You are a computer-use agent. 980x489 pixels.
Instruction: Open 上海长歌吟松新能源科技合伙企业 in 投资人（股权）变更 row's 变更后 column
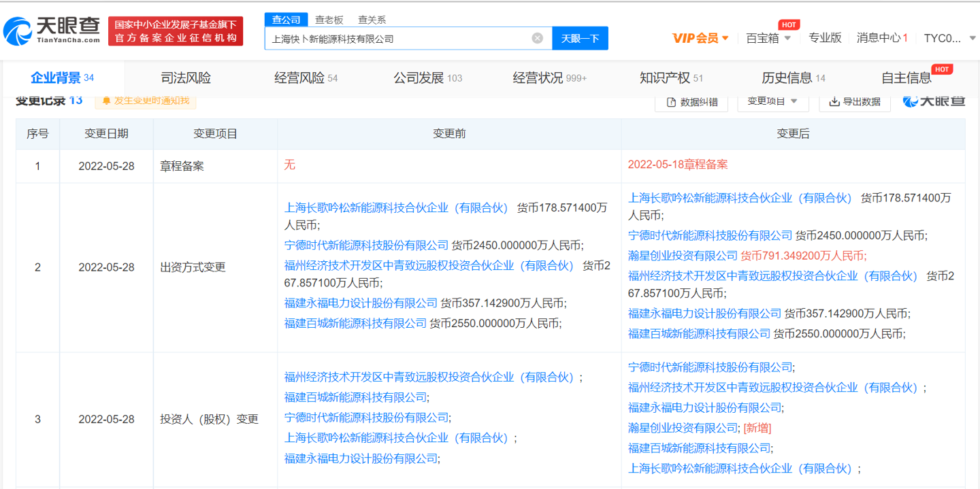coord(741,468)
